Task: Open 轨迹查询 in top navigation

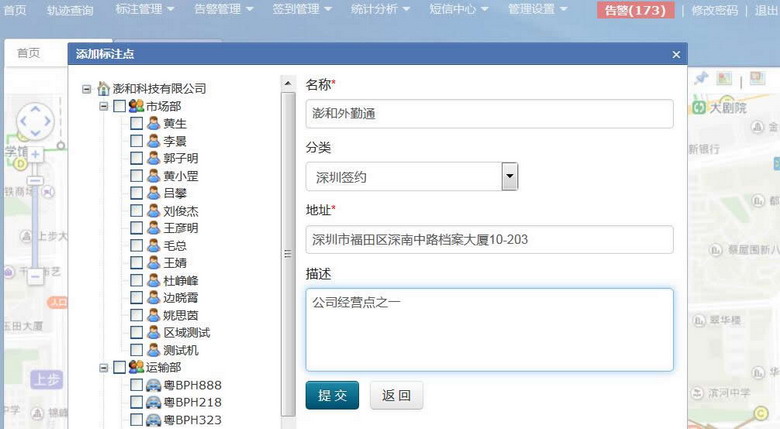Action: pyautogui.click(x=70, y=10)
